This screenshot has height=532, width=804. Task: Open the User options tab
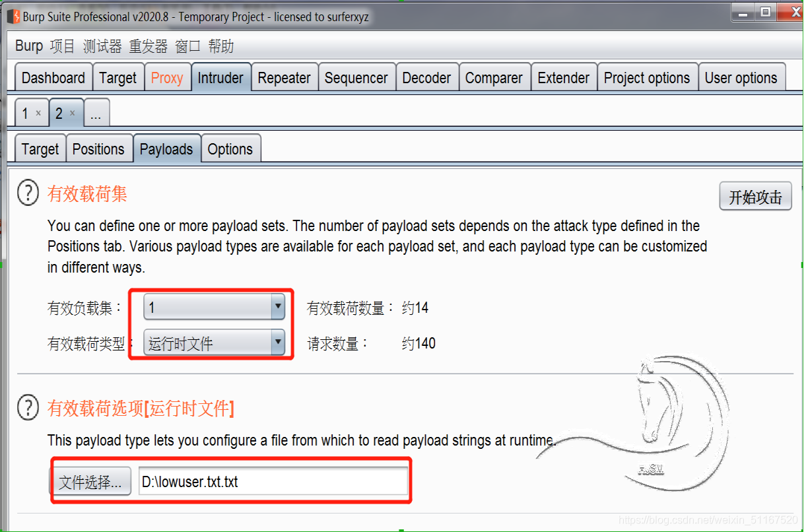(741, 78)
